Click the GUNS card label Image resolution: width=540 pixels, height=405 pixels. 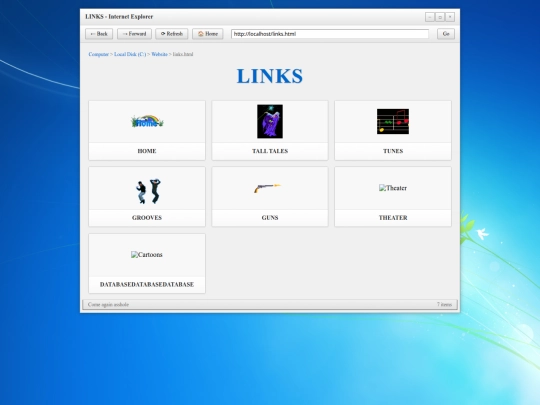(x=270, y=218)
